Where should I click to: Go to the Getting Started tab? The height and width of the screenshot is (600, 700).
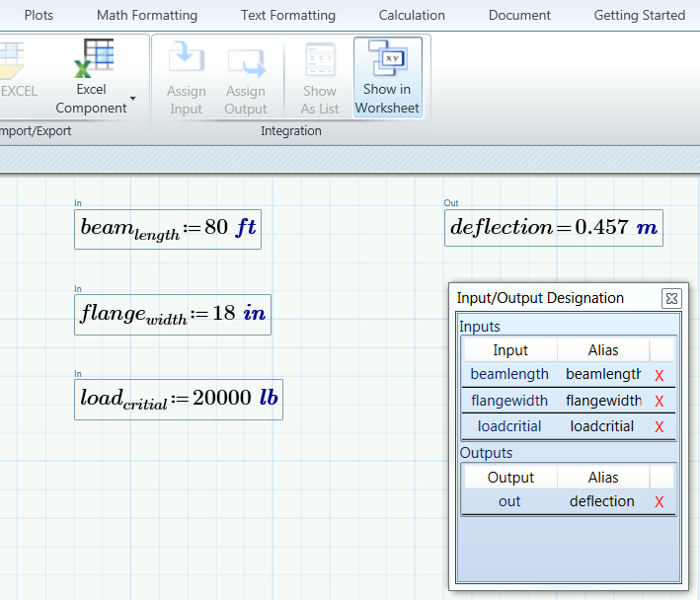click(640, 15)
